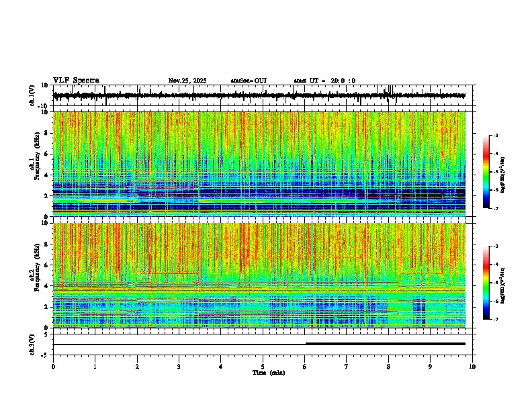Click the time axis tick label '3'

pyautogui.click(x=179, y=367)
